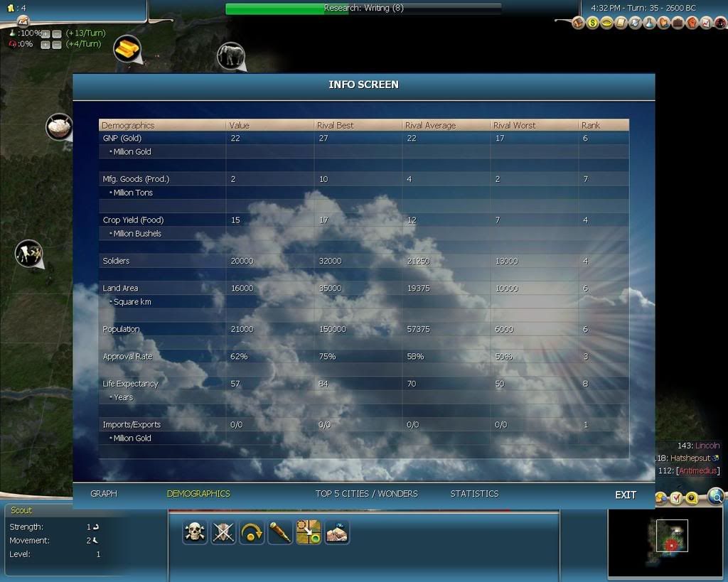Screen dimensions: 728x582
Task: Click the cow resource bubble
Action: pyautogui.click(x=29, y=254)
